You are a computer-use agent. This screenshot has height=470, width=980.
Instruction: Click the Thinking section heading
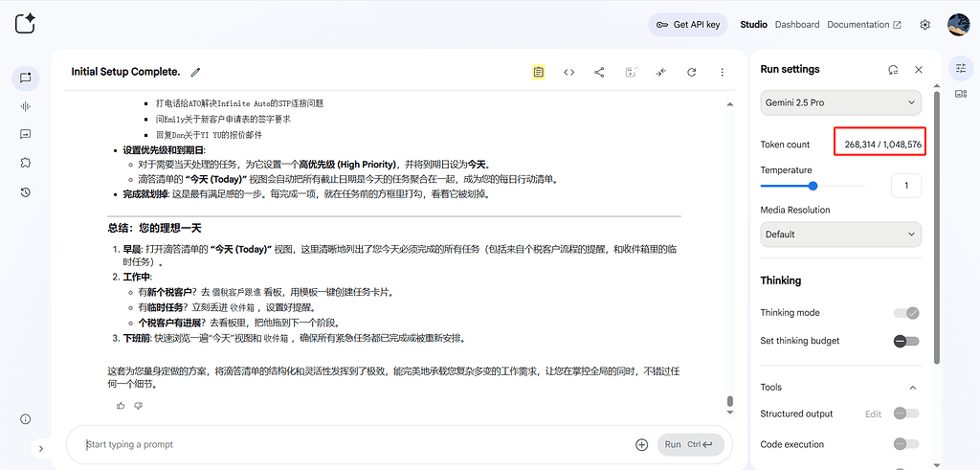(x=781, y=280)
